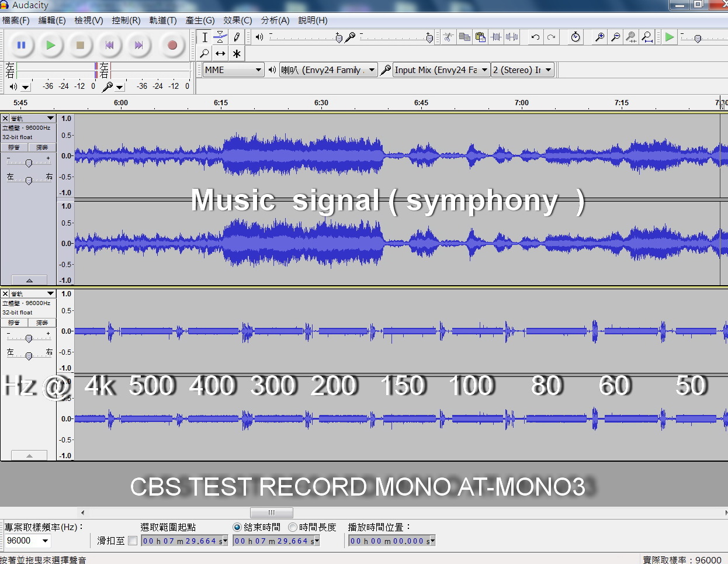Image resolution: width=728 pixels, height=564 pixels.
Task: Open the 檔案(F) menu
Action: pyautogui.click(x=16, y=20)
